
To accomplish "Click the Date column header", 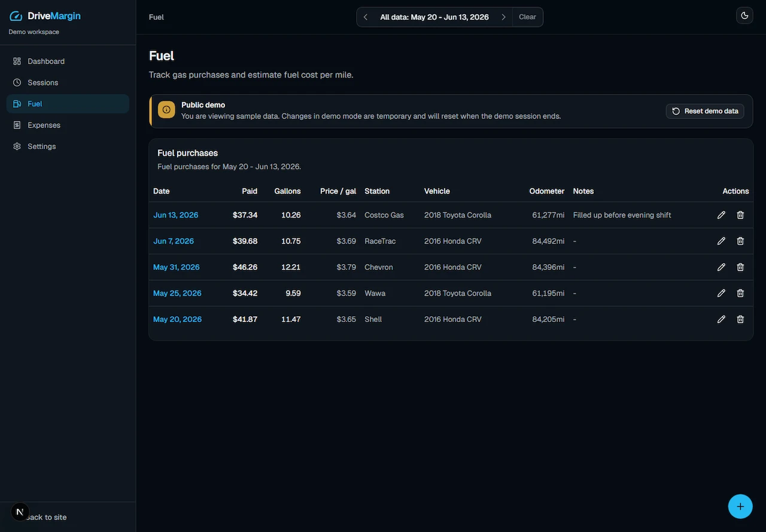I will (x=162, y=191).
